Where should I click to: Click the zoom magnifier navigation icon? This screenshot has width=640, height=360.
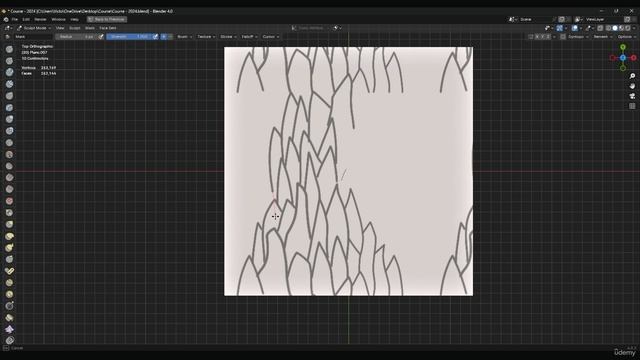[x=632, y=76]
